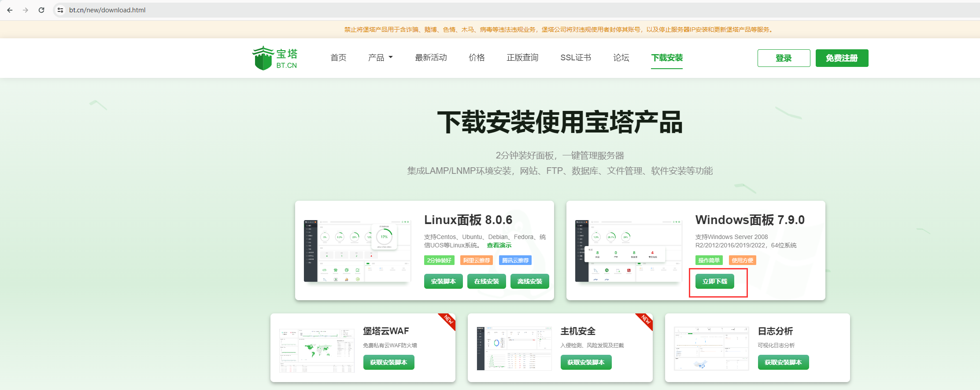Click the 2分钟装好 tag

coord(439,260)
